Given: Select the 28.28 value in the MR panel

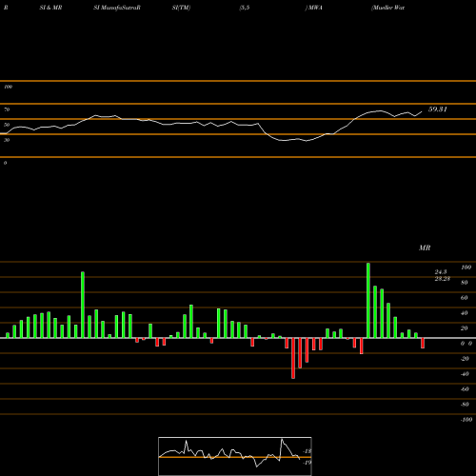Looking at the screenshot, I should (442, 279).
